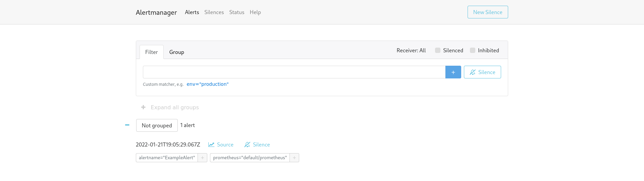Click the Alertmanager brand title
644x181 pixels.
[156, 12]
